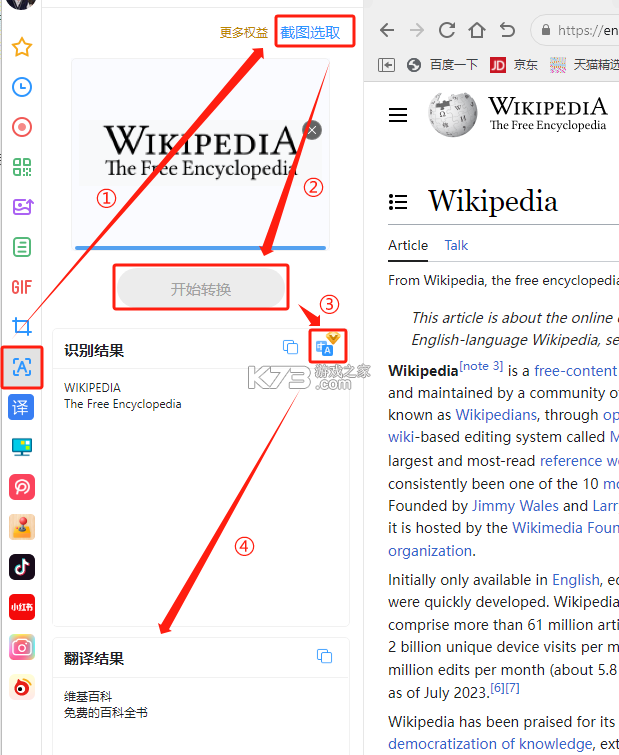Open the note 3 reference link
The image size is (619, 755).
click(481, 366)
